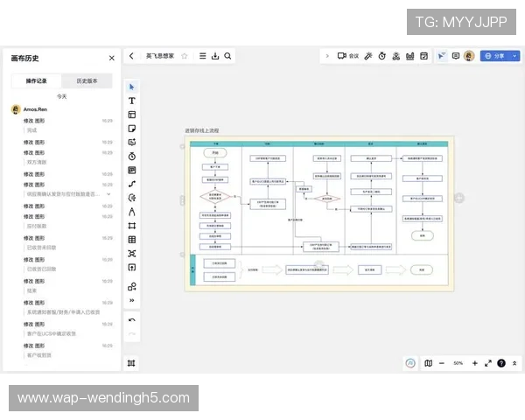Toggle fullscreen mode in bottom bar
Screen dimensions: 525x420
pyautogui.click(x=487, y=363)
